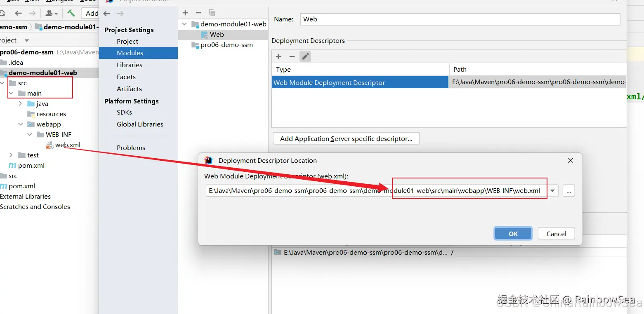Screen dimensions: 644x314
Task: Open Global Libraries settings
Action: pyautogui.click(x=140, y=124)
